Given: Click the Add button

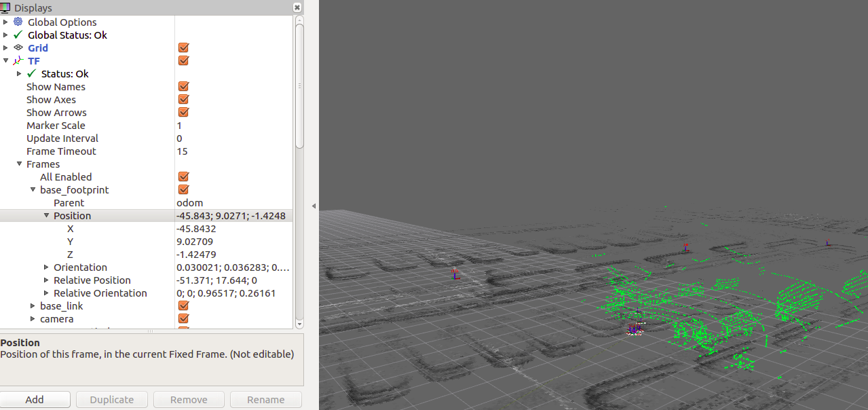Looking at the screenshot, I should click(35, 399).
